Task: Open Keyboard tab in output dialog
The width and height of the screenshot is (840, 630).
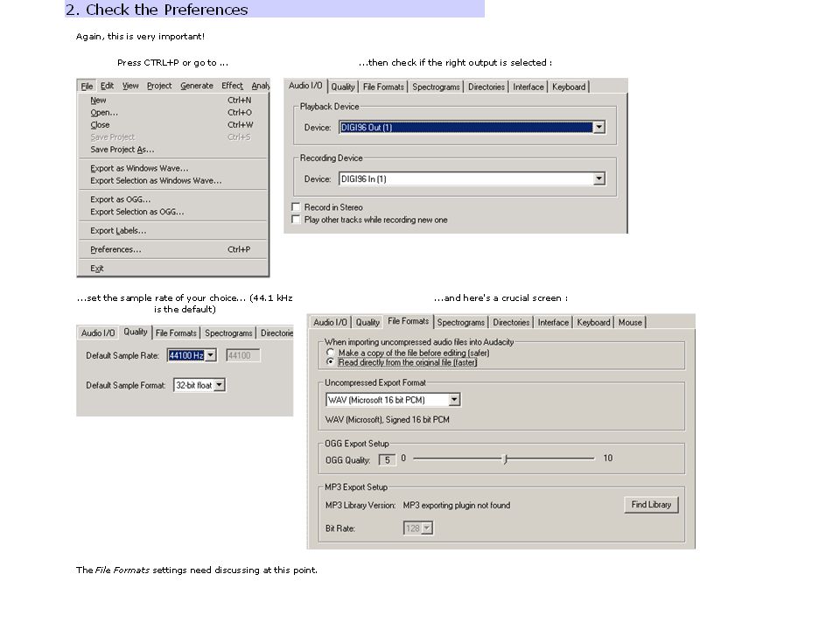Action: click(569, 87)
